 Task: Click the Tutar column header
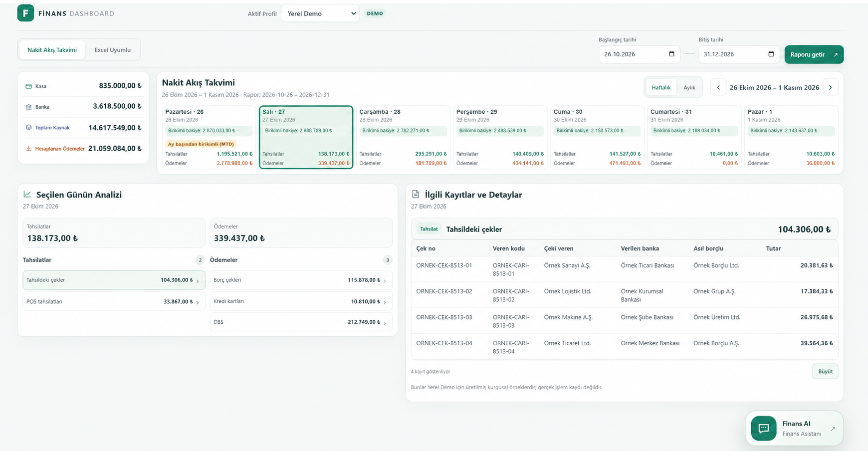pyautogui.click(x=774, y=248)
